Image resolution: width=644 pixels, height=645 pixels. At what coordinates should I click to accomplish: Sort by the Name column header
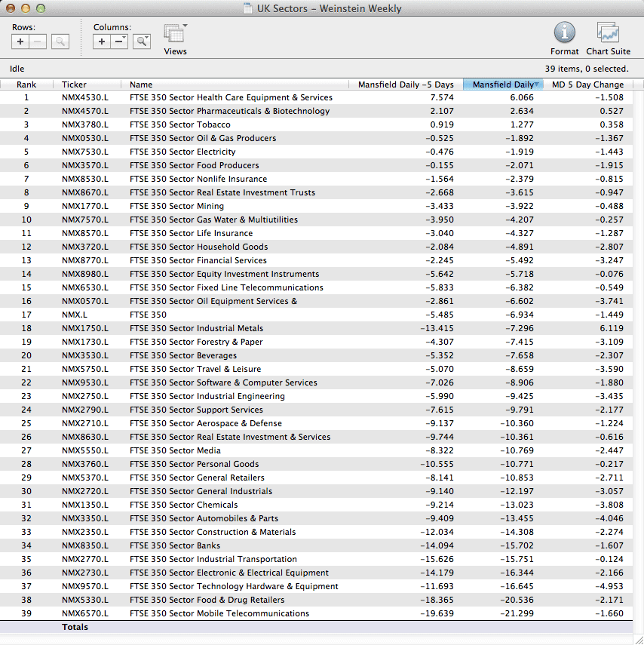pos(141,84)
